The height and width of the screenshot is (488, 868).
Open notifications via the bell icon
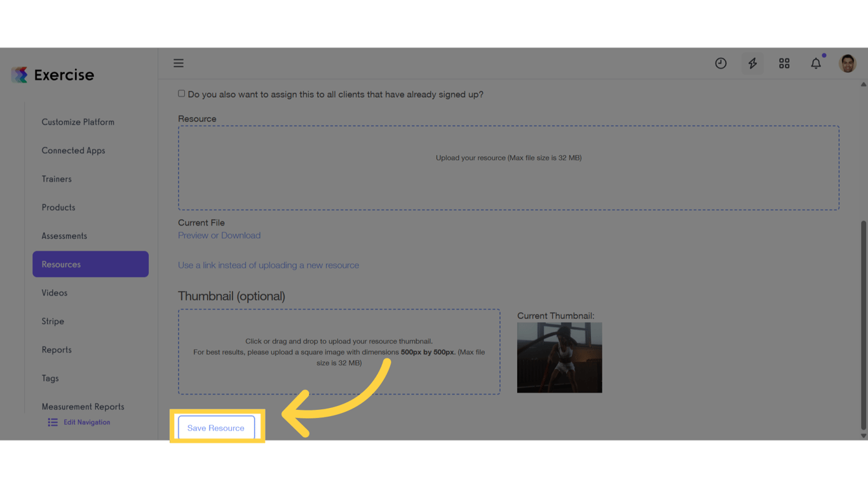pyautogui.click(x=816, y=63)
